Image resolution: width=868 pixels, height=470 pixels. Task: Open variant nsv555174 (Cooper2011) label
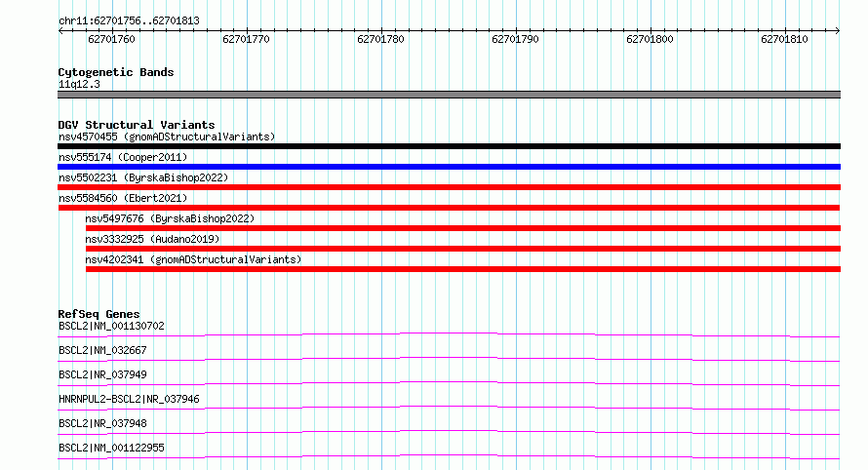tap(123, 157)
